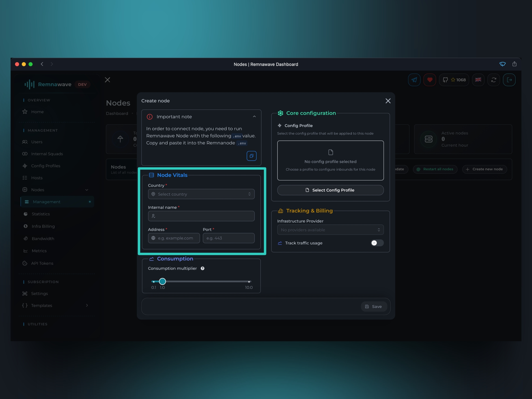Open the Infrastructure Provider dropdown
The image size is (532, 399).
pyautogui.click(x=330, y=230)
